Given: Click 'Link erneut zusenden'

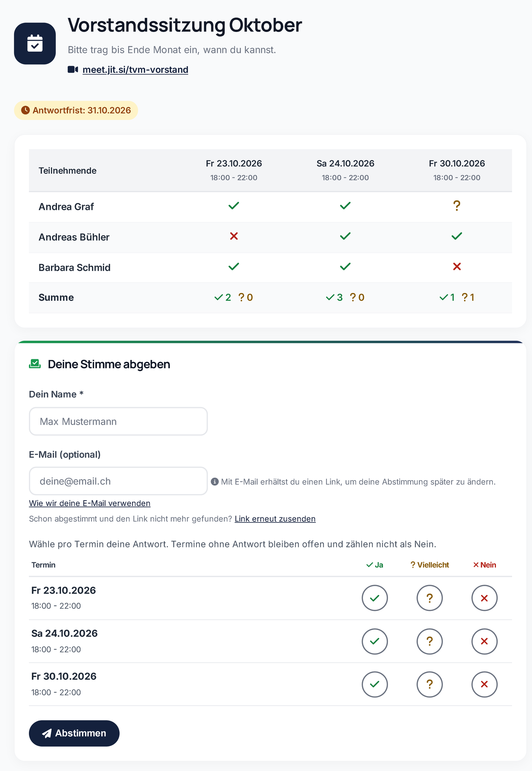Looking at the screenshot, I should click(x=275, y=519).
